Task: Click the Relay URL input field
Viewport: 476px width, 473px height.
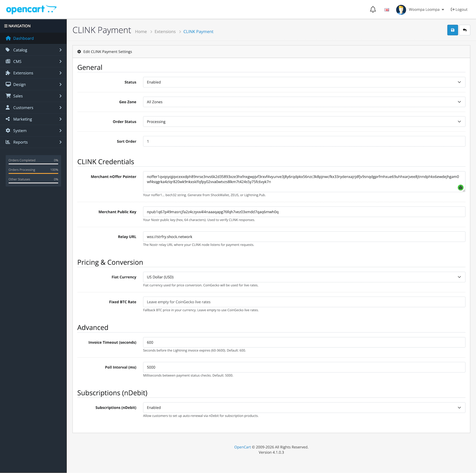Action: (304, 237)
